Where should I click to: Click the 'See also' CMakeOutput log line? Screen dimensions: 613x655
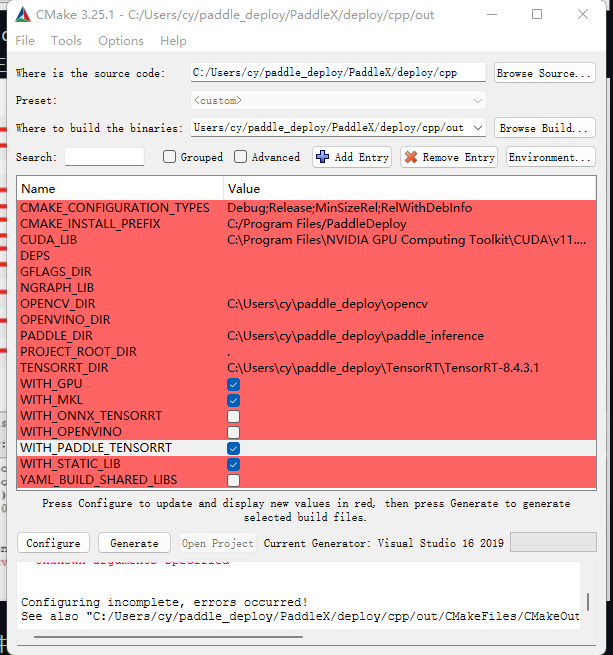pos(300,616)
